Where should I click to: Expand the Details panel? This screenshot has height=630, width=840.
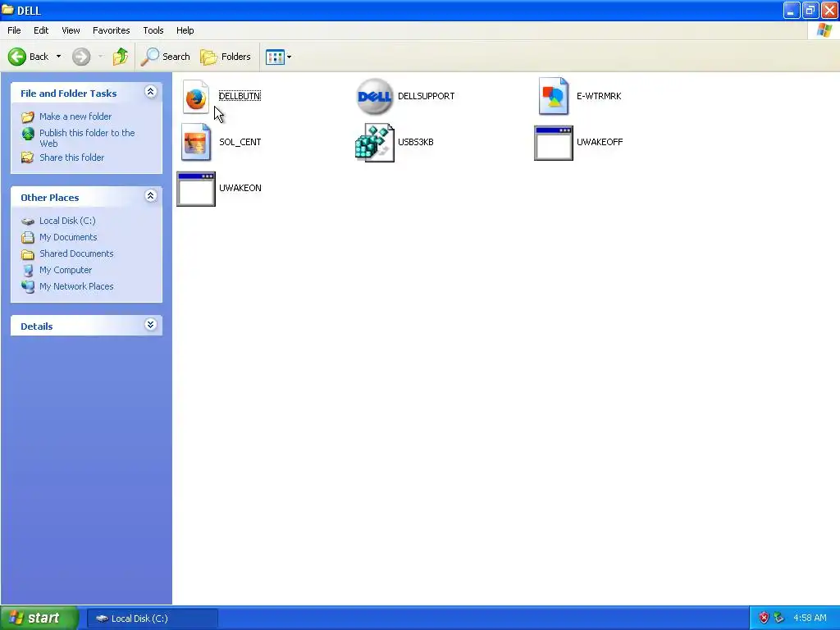coord(151,324)
